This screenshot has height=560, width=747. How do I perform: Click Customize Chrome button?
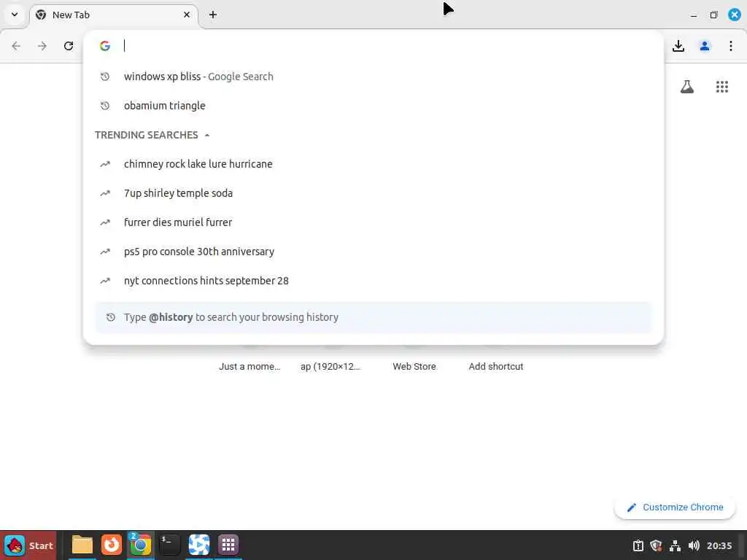[675, 507]
